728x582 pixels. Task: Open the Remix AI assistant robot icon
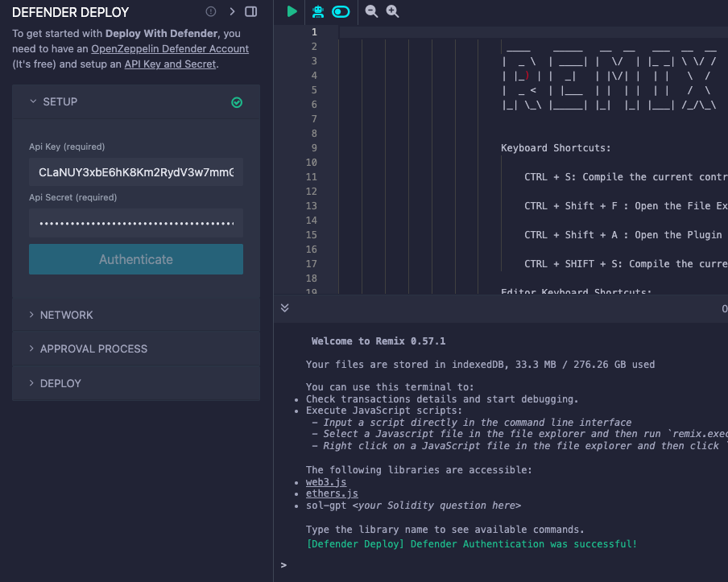click(317, 11)
